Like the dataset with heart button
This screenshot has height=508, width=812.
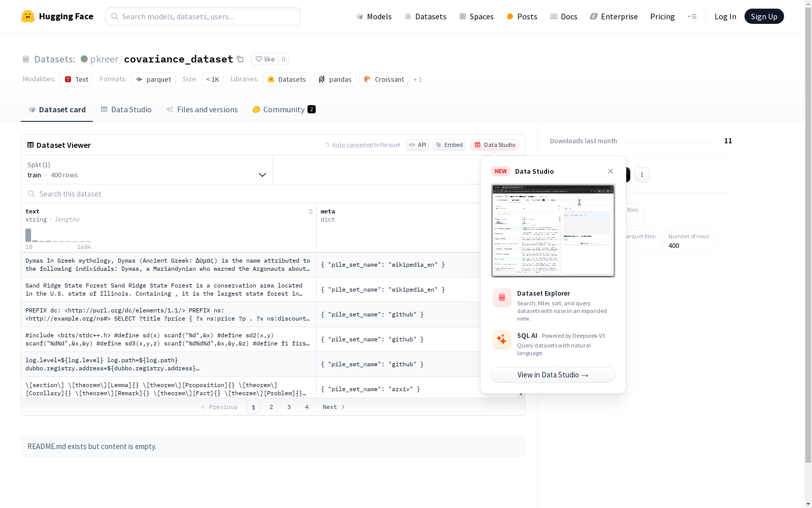tap(265, 59)
